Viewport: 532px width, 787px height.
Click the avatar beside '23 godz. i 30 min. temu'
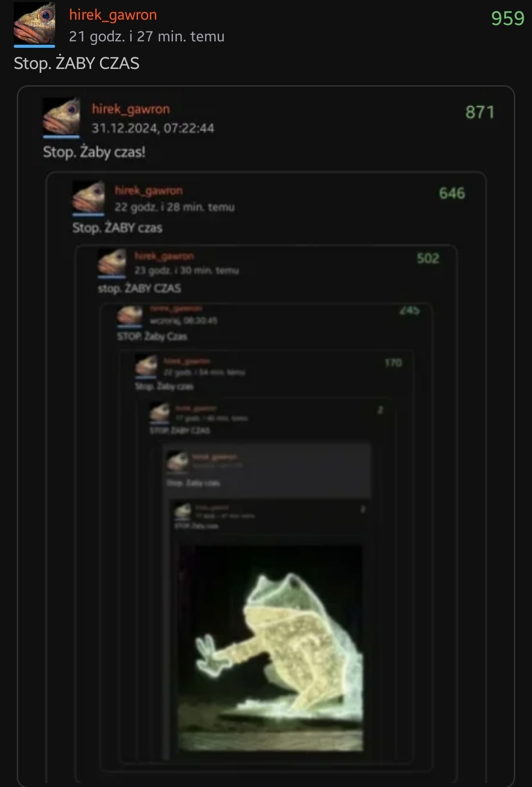click(112, 262)
